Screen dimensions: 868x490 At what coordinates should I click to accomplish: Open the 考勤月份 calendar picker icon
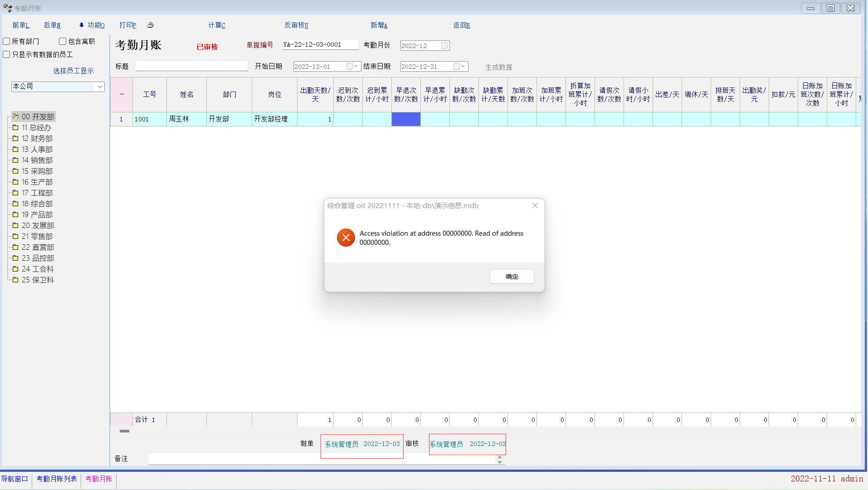click(444, 45)
